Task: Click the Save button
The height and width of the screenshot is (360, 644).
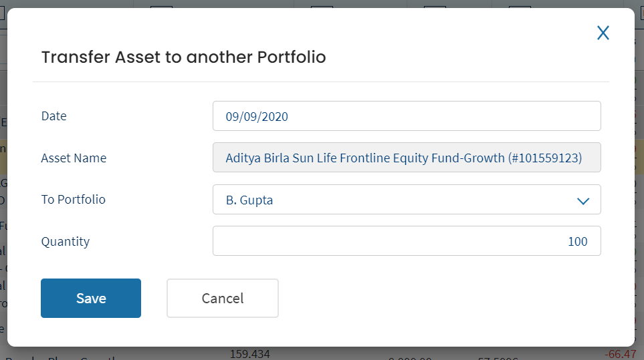Action: [x=91, y=298]
